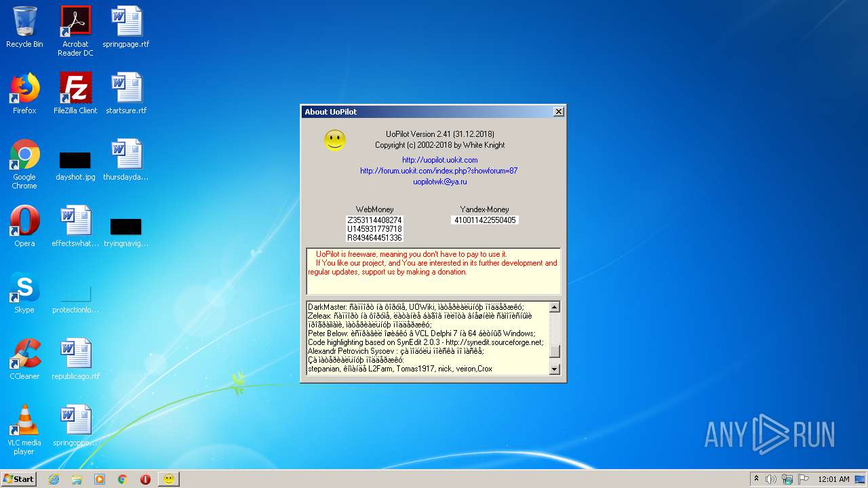Open the uopilot.uokit.com link
The width and height of the screenshot is (868, 488).
pyautogui.click(x=439, y=160)
